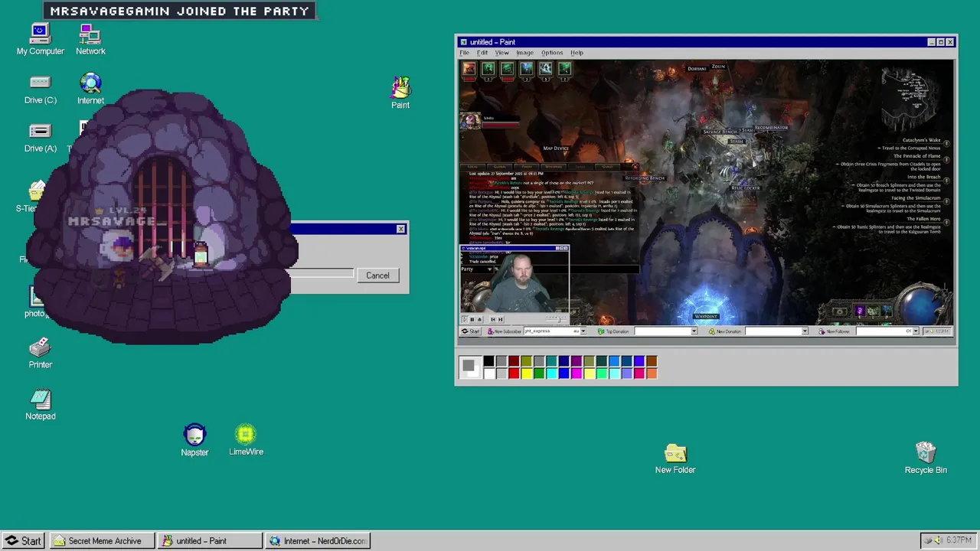Click the character portrait in game view
The image size is (980, 551).
469,120
